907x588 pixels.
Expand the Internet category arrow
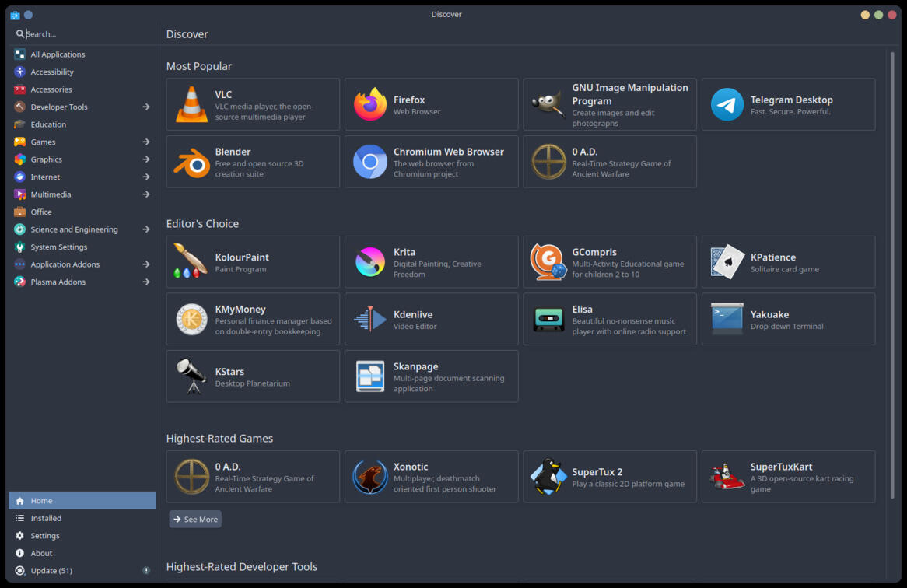[x=146, y=177]
